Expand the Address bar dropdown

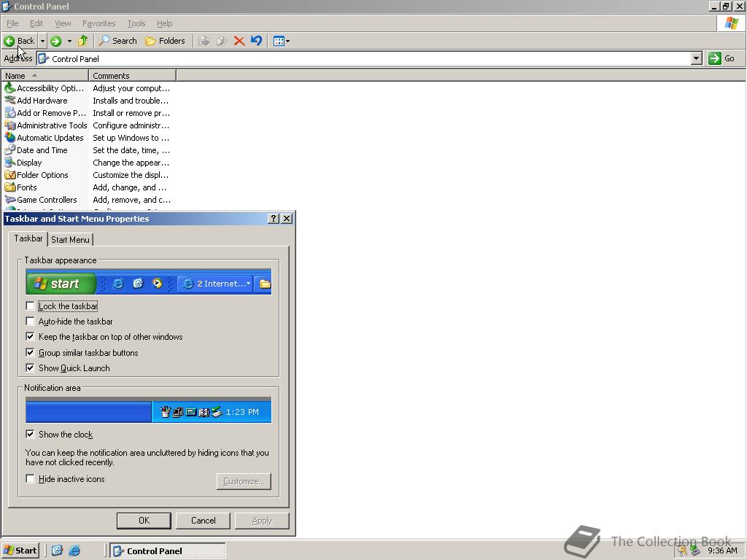tap(697, 58)
